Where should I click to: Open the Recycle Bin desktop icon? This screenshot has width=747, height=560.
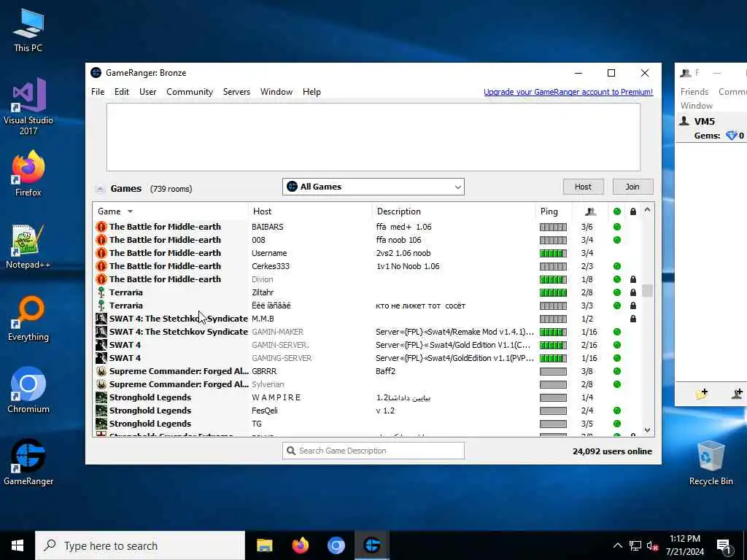[x=711, y=462]
